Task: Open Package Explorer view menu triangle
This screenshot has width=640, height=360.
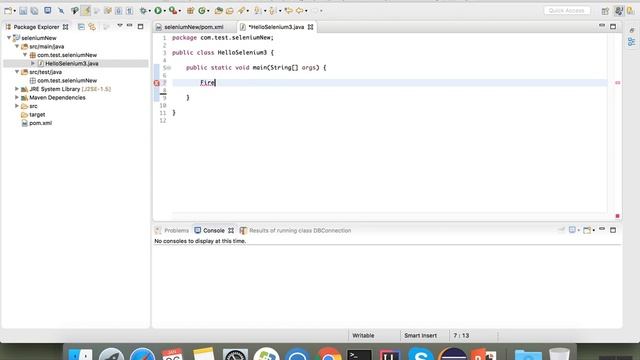Action: (x=120, y=26)
